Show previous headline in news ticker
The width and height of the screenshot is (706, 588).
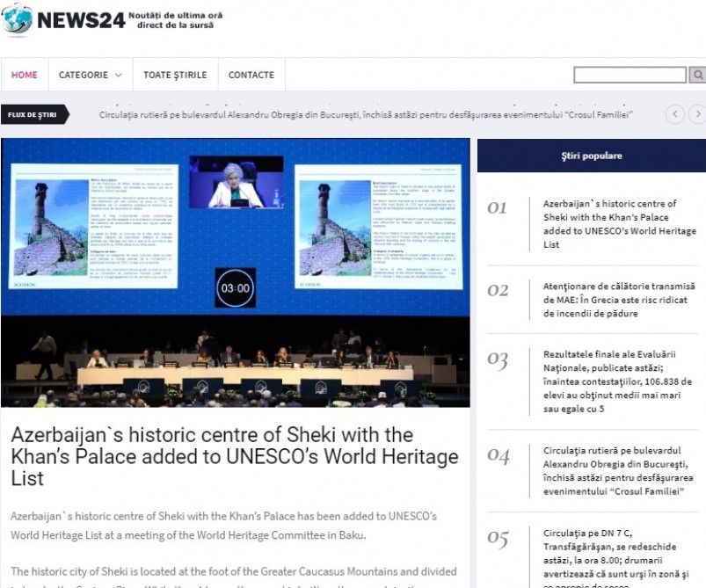pyautogui.click(x=674, y=114)
